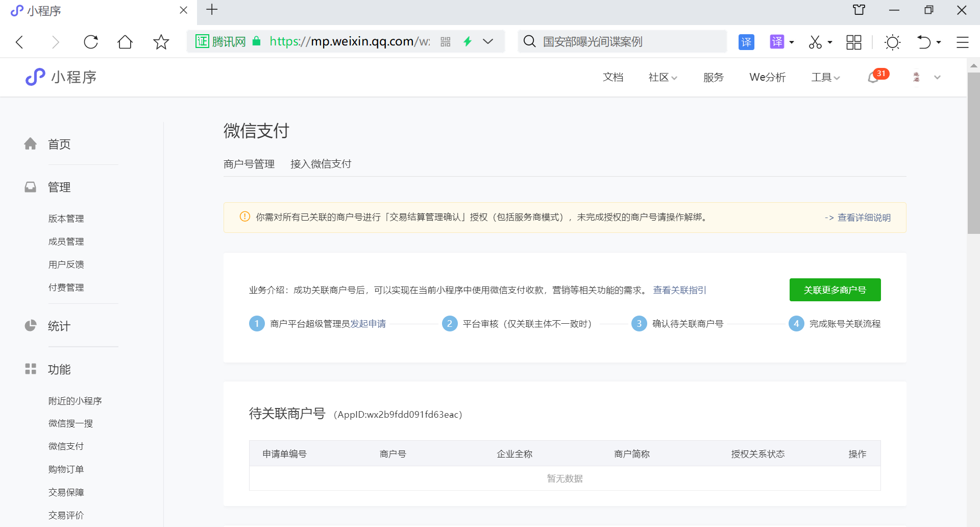Open the extensions grid icon

[x=854, y=42]
